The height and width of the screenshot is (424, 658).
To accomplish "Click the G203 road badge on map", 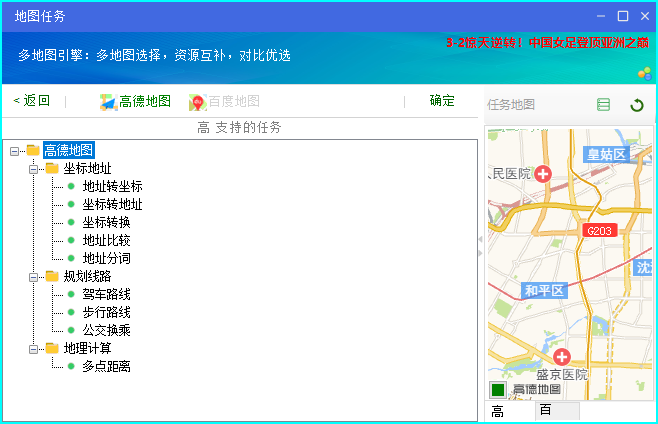I will [x=599, y=230].
